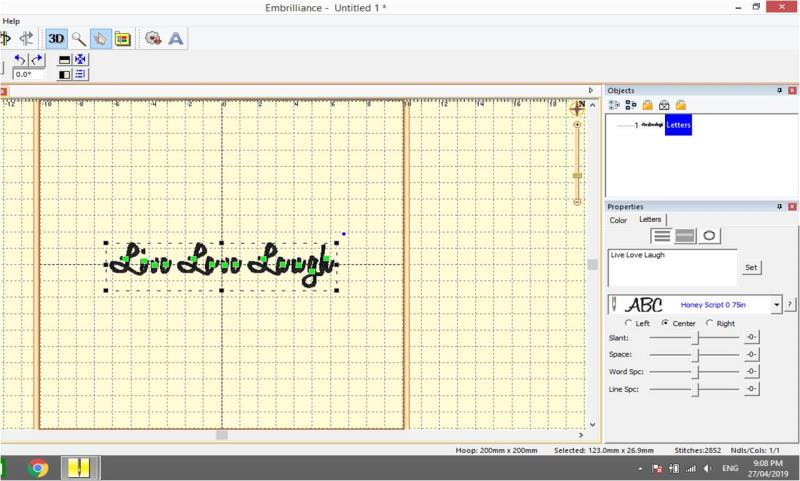Rotate the design right with blue arrow
The image size is (800, 481).
point(36,60)
